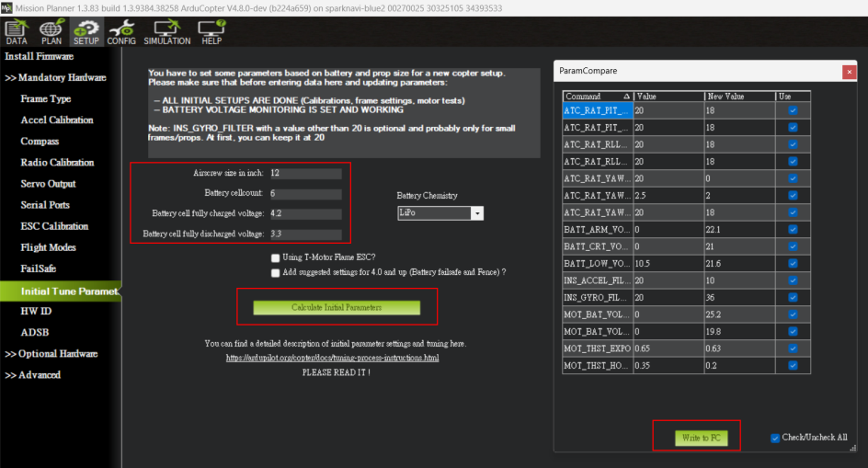Sort by the Command column header
Screen dimensions: 868x468
coord(598,97)
